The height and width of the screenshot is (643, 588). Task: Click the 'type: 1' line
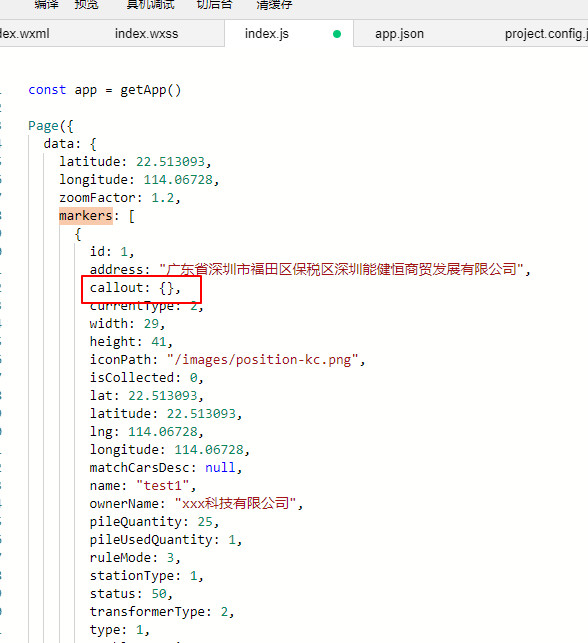[x=120, y=629]
